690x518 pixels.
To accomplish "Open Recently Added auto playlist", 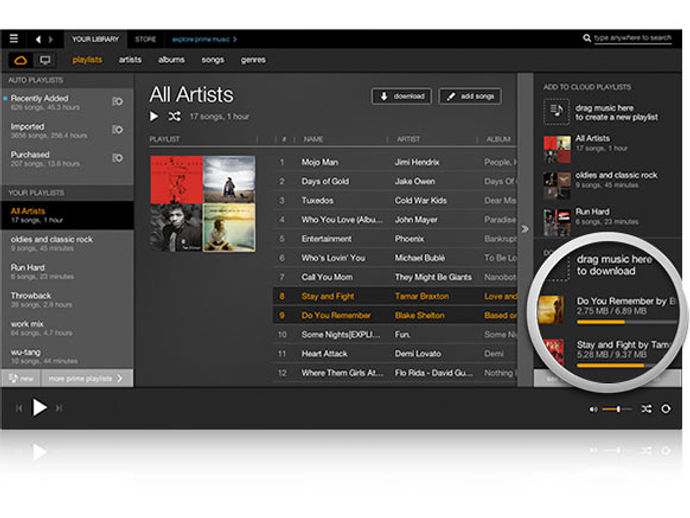I will [x=67, y=102].
